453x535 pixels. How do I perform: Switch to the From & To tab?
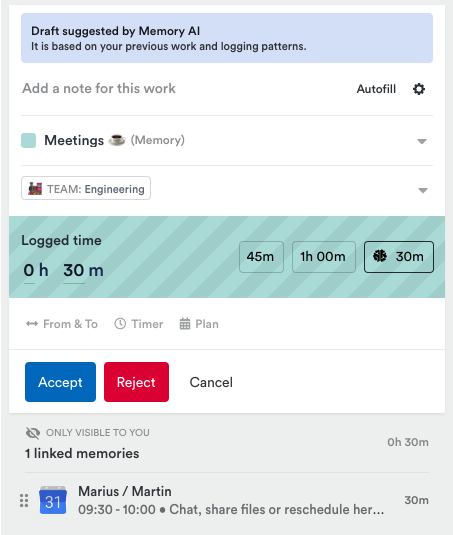tap(62, 324)
